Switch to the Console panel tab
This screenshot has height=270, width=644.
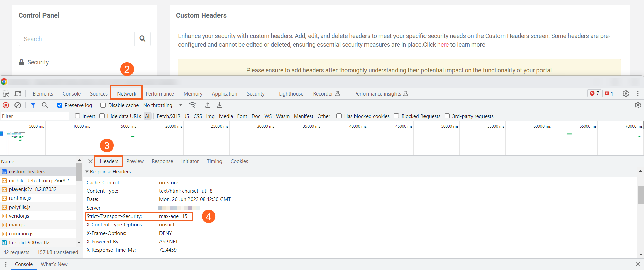[x=71, y=94]
